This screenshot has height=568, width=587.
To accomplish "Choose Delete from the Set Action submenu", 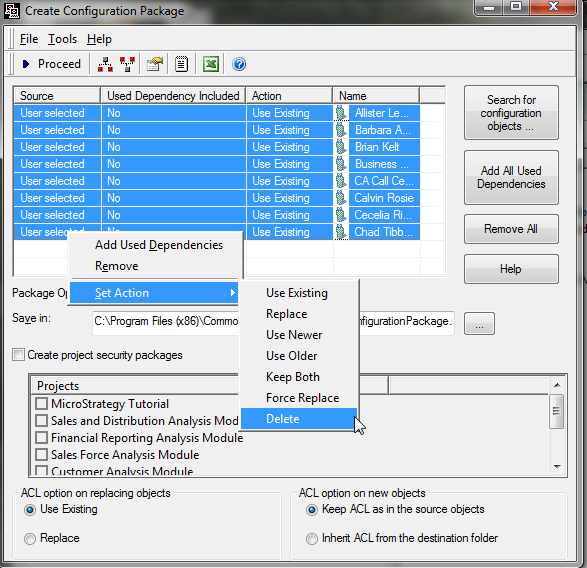I will 299,419.
